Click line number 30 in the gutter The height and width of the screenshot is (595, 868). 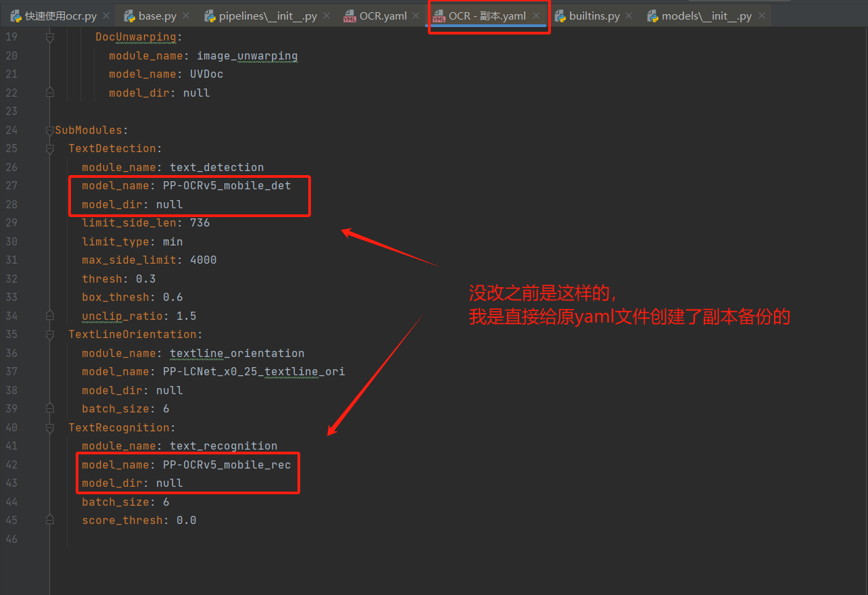pyautogui.click(x=11, y=241)
